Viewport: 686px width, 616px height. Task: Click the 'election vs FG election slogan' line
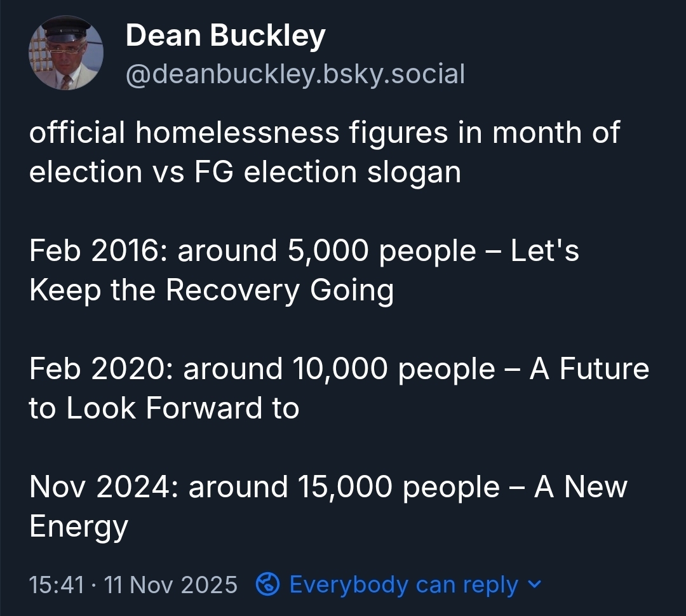tap(245, 172)
